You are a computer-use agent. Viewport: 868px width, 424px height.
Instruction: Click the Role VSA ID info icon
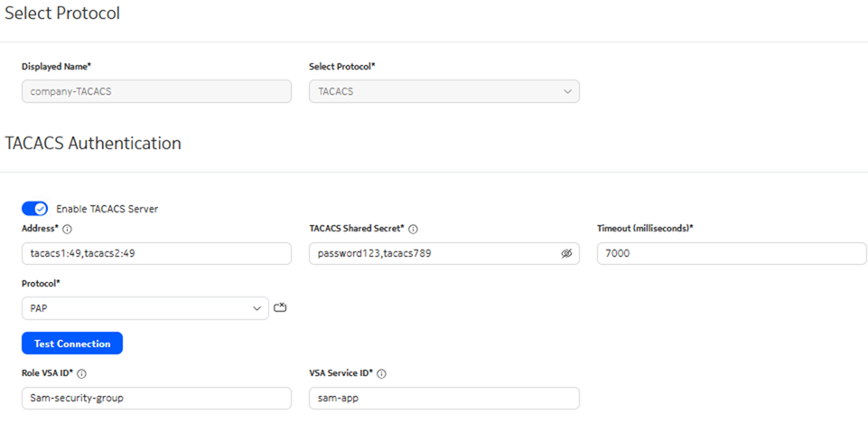pyautogui.click(x=82, y=373)
